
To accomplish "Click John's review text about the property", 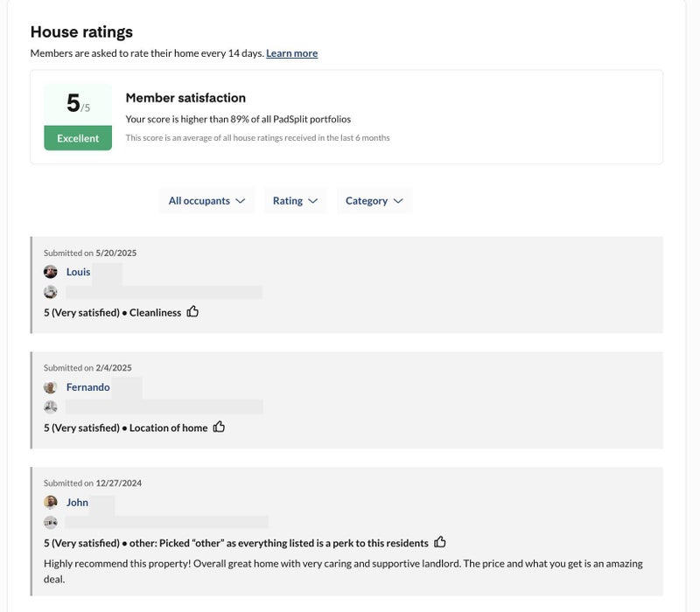I will (343, 571).
